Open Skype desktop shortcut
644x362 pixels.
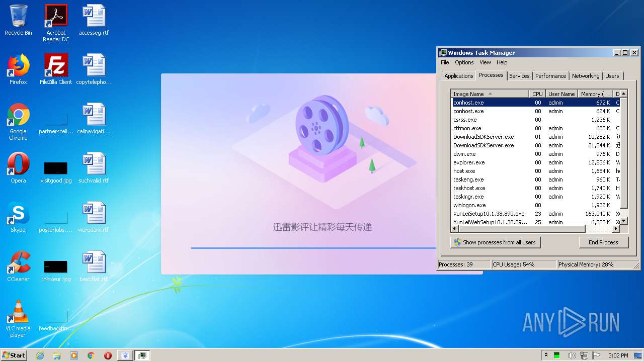18,217
